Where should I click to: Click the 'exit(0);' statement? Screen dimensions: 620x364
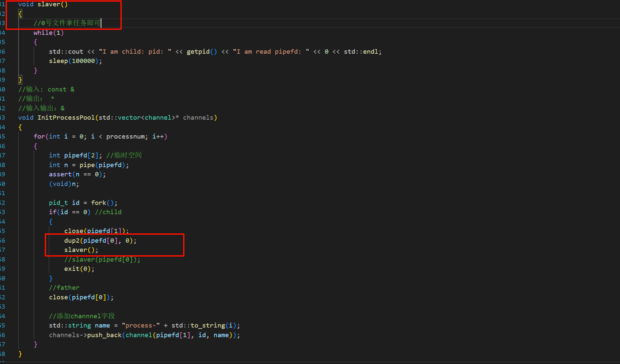coord(79,269)
